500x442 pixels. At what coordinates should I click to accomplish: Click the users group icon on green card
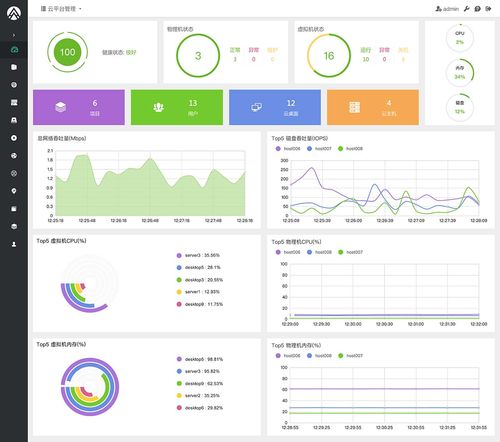point(158,107)
